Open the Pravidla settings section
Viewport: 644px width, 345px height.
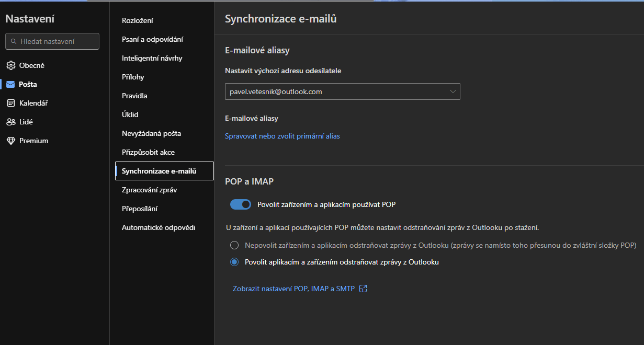(x=134, y=96)
